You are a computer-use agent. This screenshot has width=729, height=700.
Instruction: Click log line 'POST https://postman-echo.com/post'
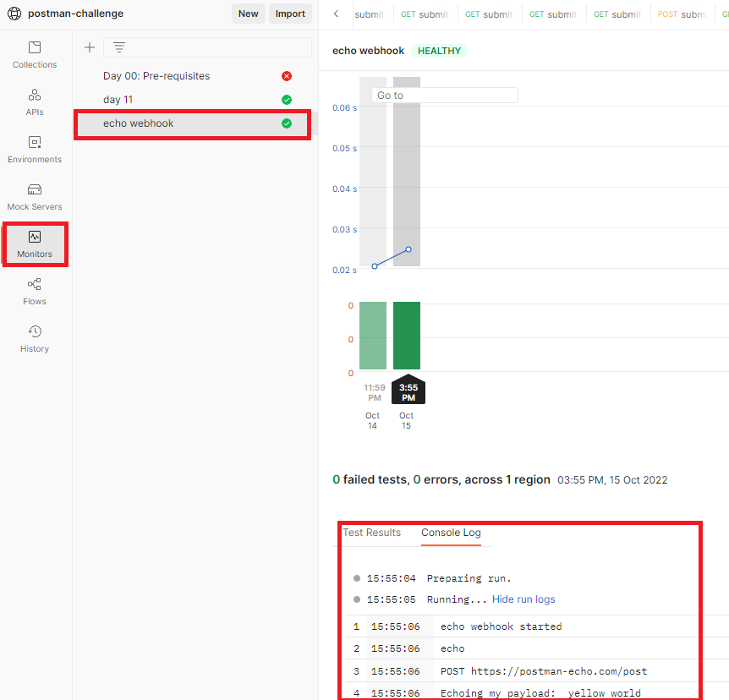tap(544, 671)
